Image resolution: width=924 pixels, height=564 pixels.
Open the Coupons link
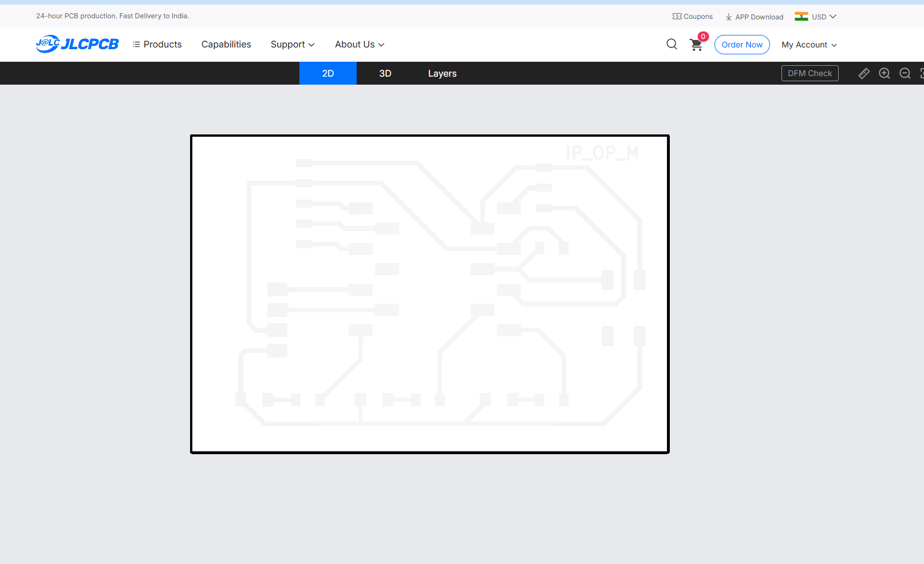[x=693, y=17]
